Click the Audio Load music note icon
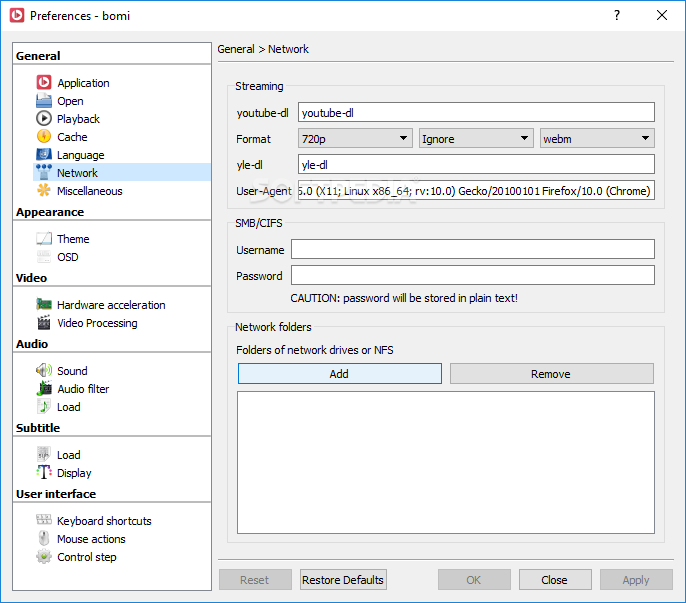 44,406
